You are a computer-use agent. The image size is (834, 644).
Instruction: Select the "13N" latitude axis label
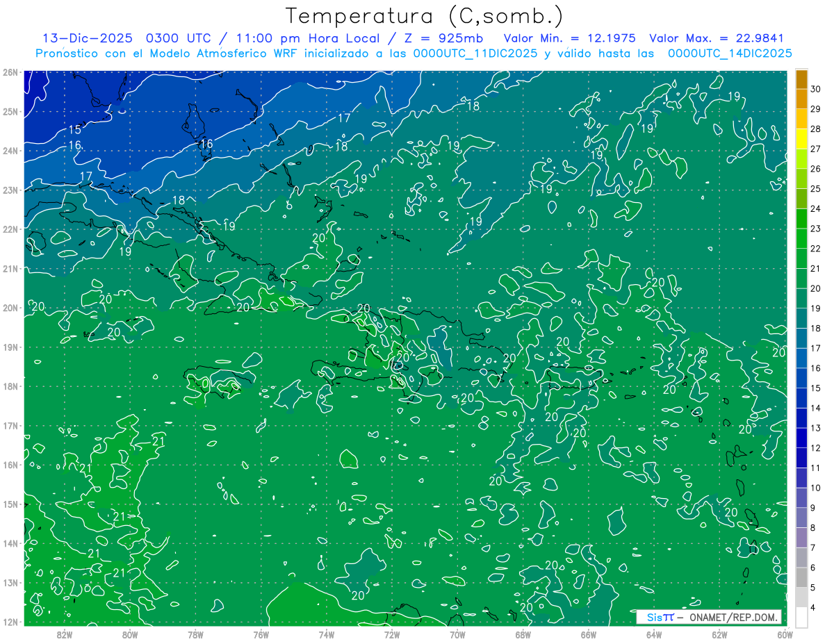pyautogui.click(x=10, y=582)
